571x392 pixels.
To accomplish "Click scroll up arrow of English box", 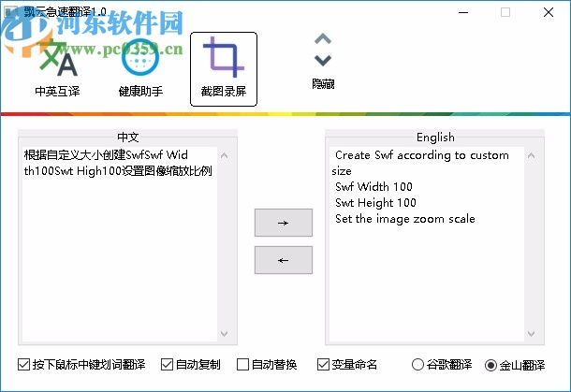I will pyautogui.click(x=532, y=156).
